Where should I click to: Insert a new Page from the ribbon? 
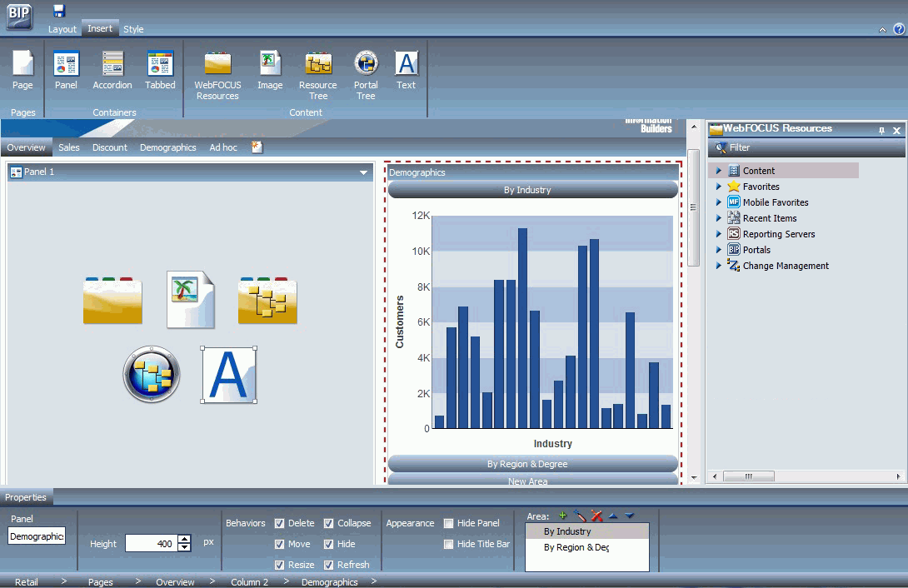tap(22, 70)
